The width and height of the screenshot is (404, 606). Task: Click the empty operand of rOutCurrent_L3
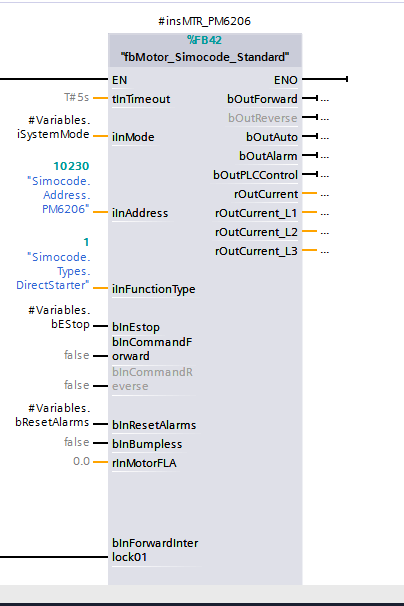(325, 251)
